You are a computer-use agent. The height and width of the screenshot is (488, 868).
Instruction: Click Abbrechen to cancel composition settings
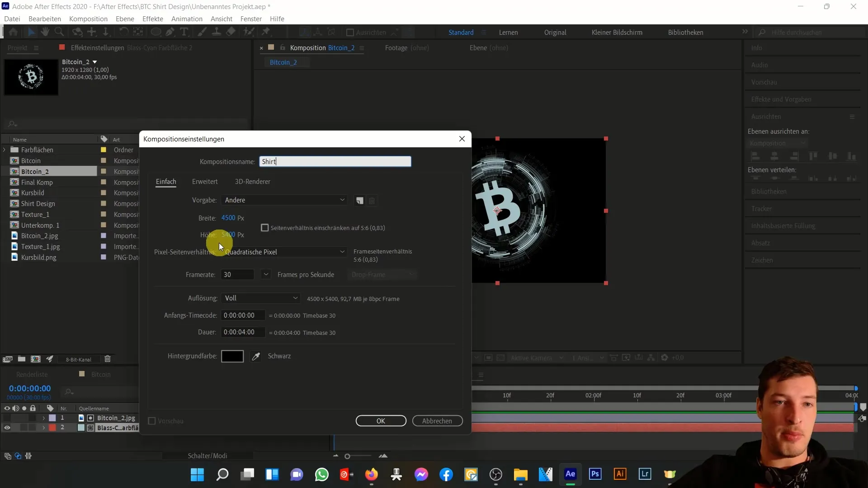[x=438, y=421]
